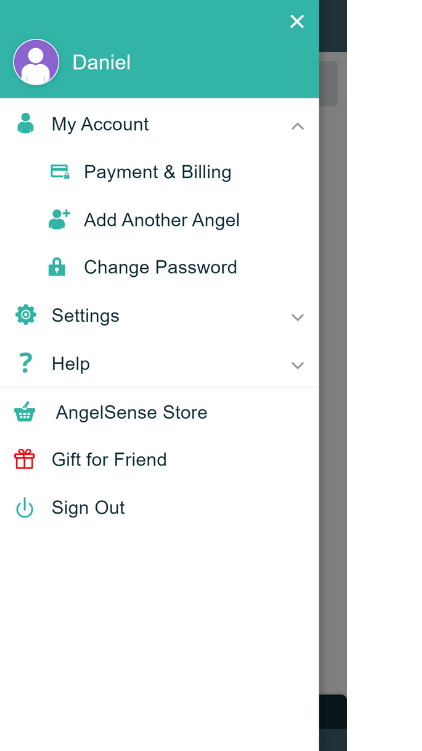Screen dimensions: 422x751
Task: Click the shopping basket store icon
Action: click(24, 411)
